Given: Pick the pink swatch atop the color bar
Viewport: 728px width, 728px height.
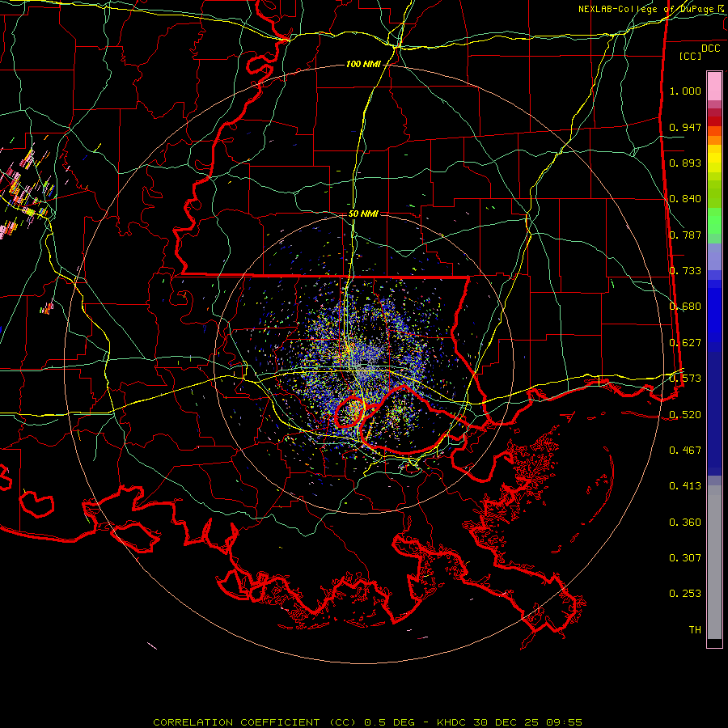Looking at the screenshot, I should pos(714,86).
